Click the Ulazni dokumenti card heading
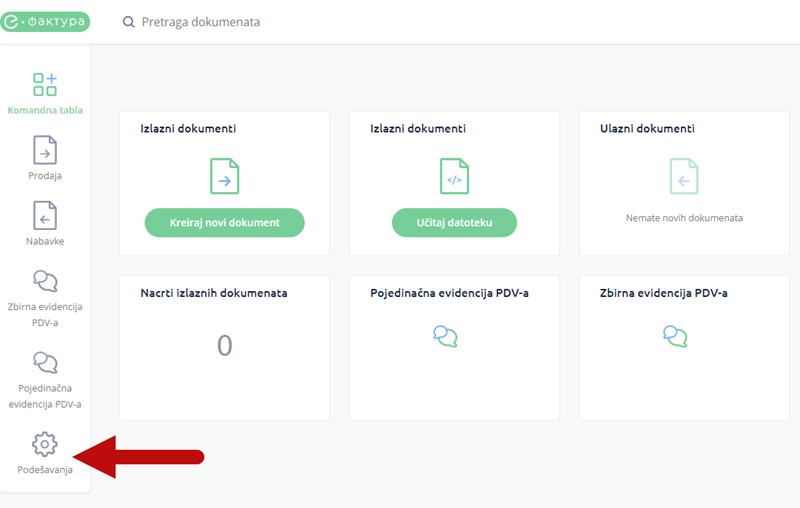Viewport: 800px width, 508px height. click(x=647, y=129)
